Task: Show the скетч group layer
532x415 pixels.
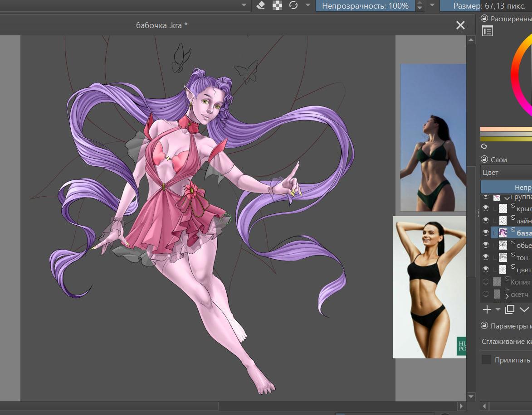Action: [486, 294]
